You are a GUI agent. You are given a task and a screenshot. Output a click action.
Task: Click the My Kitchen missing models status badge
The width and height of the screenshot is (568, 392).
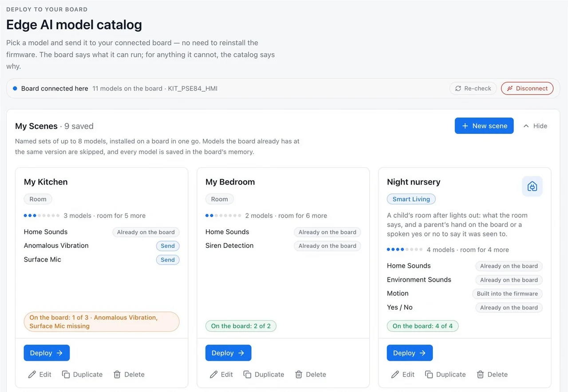tap(102, 321)
